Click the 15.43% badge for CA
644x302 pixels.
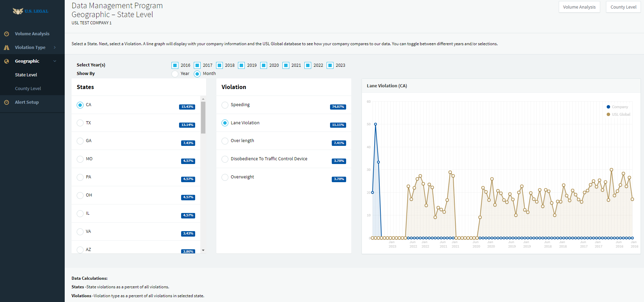pos(187,107)
